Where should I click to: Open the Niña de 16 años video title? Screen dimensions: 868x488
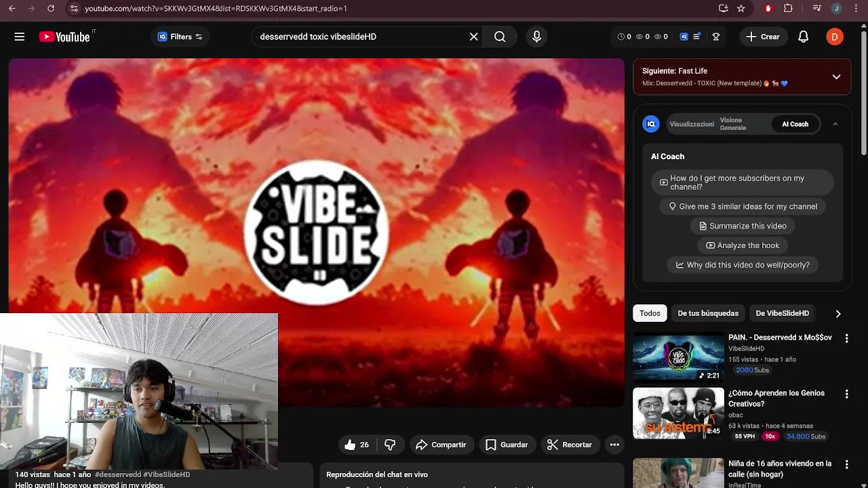780,469
